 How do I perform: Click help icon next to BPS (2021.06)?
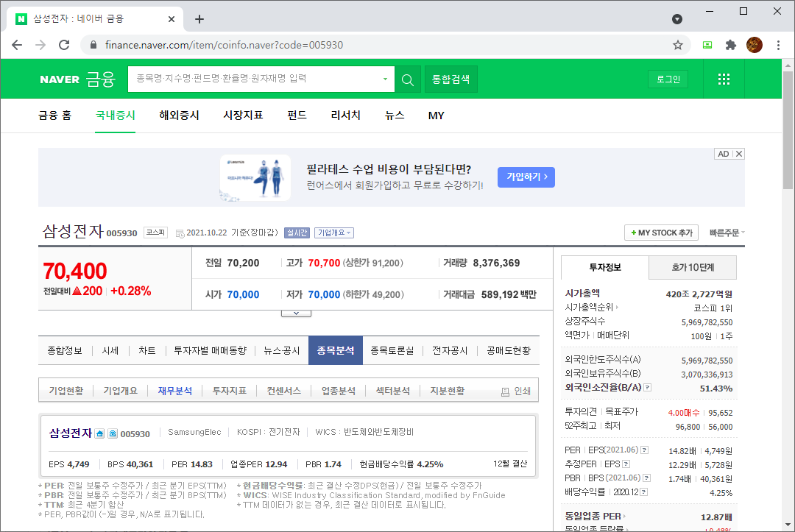click(x=647, y=478)
